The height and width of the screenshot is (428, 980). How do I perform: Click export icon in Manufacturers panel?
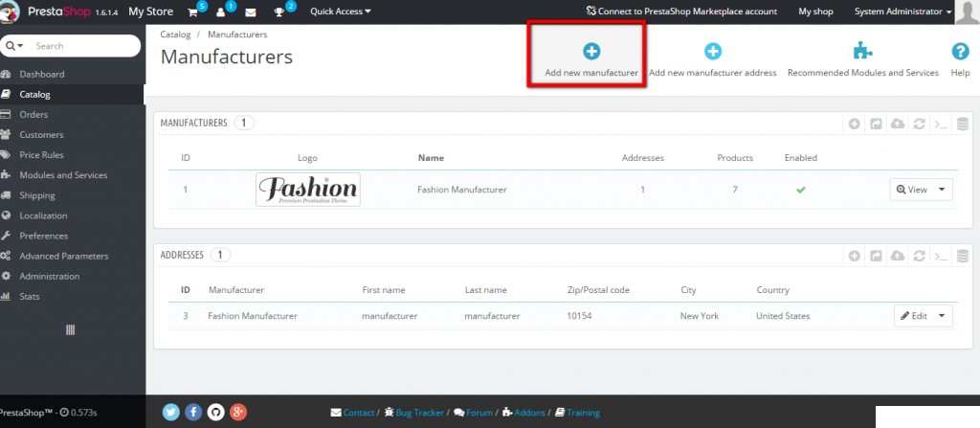pyautogui.click(x=877, y=124)
